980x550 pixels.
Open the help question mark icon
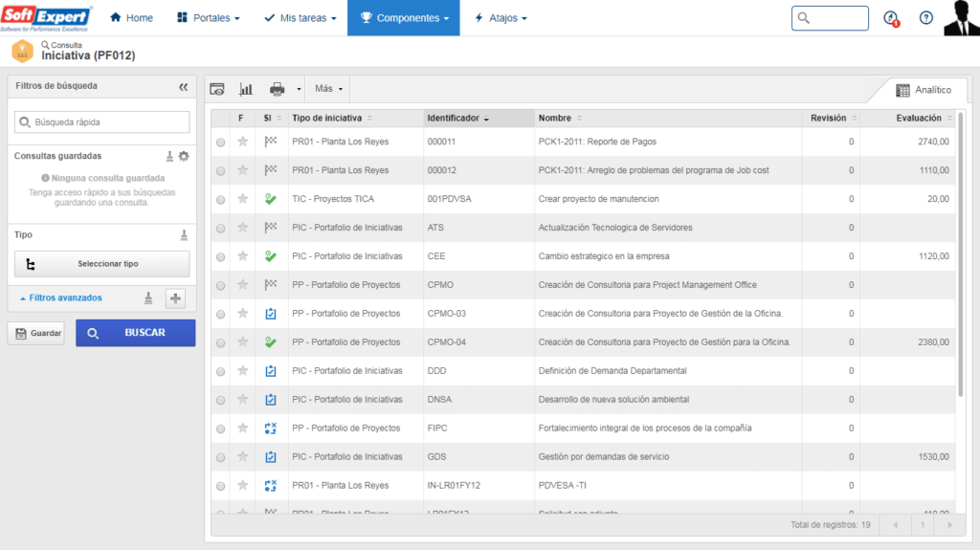click(x=925, y=18)
